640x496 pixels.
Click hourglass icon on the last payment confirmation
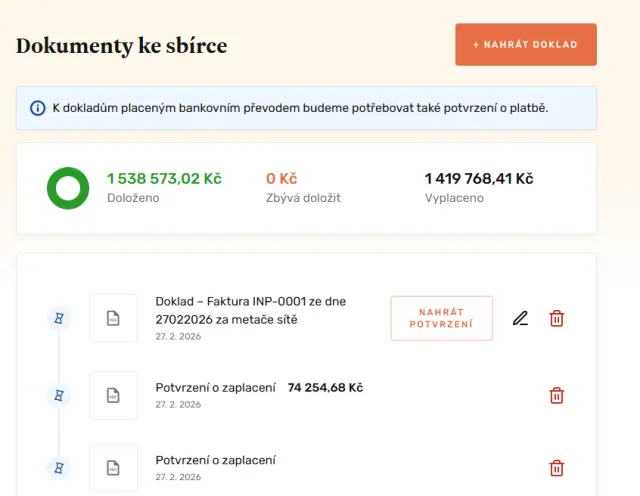coord(59,468)
